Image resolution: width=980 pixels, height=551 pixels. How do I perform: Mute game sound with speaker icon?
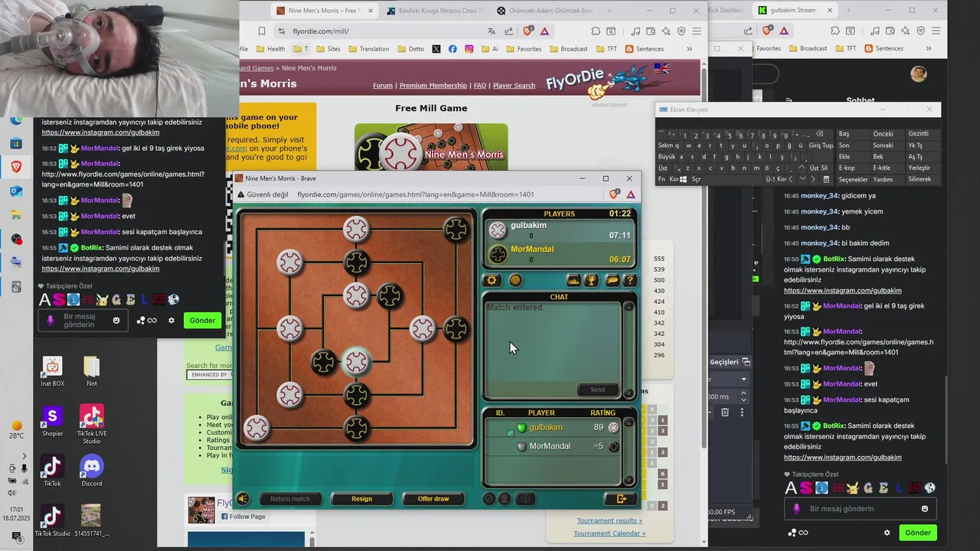[243, 499]
